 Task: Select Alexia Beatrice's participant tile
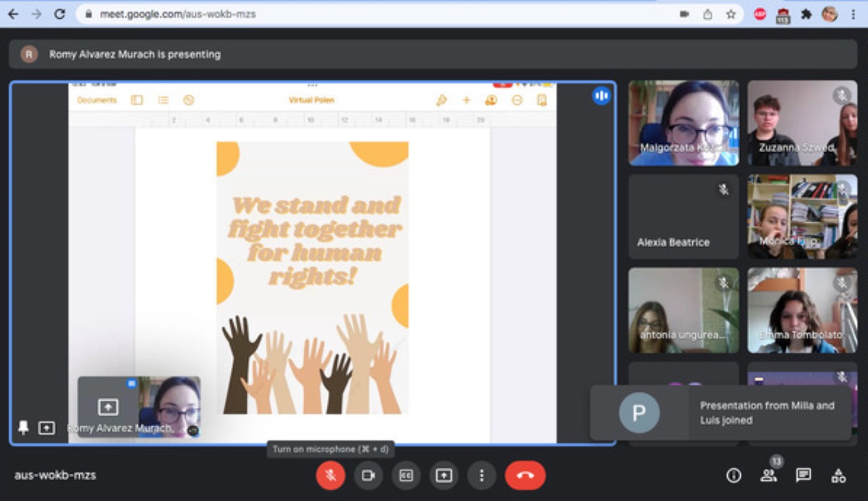click(x=683, y=216)
